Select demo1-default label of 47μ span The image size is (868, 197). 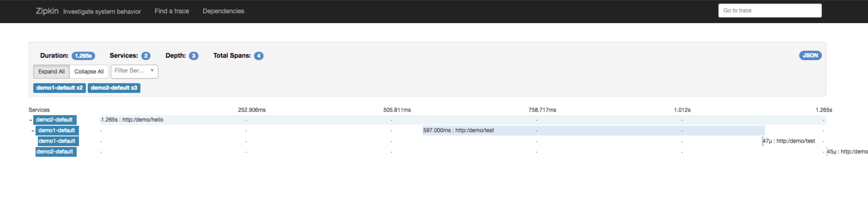click(58, 141)
